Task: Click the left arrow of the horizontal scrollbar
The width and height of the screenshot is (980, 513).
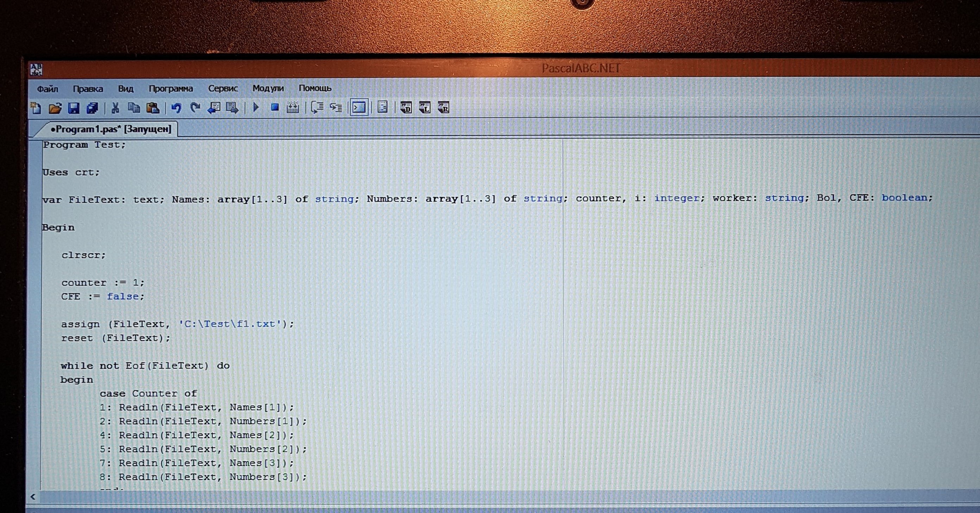Action: (x=33, y=497)
